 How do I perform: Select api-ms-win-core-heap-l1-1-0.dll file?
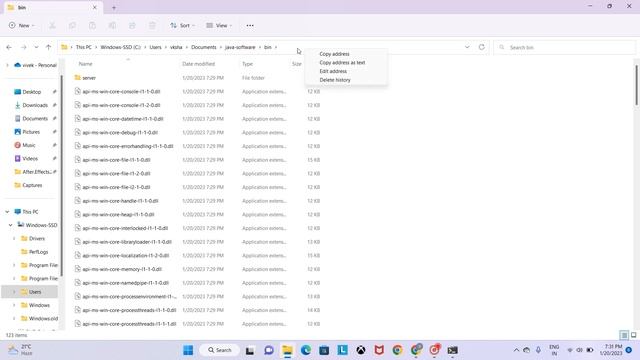[x=198, y=214]
